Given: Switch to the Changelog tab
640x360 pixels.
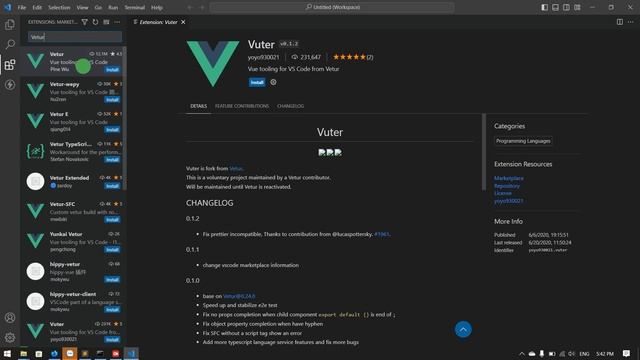Looking at the screenshot, I should 290,106.
